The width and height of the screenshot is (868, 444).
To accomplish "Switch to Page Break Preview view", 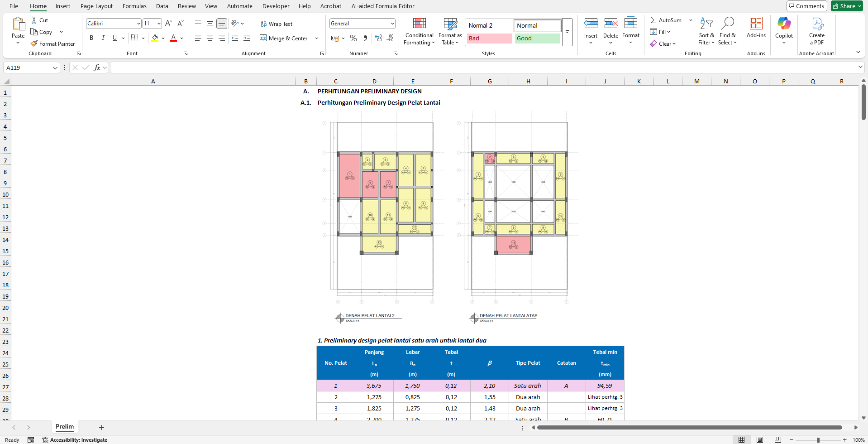I will [777, 440].
